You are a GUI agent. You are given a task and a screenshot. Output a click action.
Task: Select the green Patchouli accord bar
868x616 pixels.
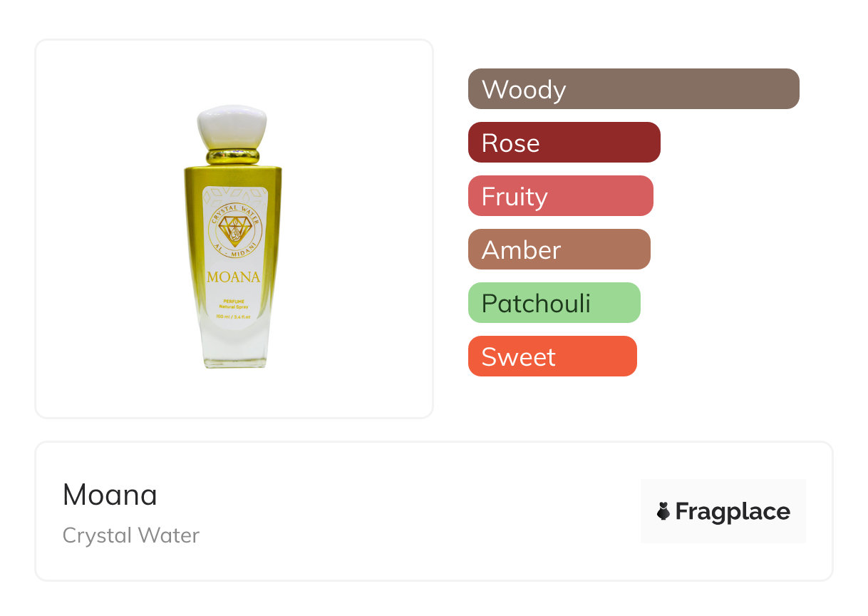pyautogui.click(x=554, y=303)
